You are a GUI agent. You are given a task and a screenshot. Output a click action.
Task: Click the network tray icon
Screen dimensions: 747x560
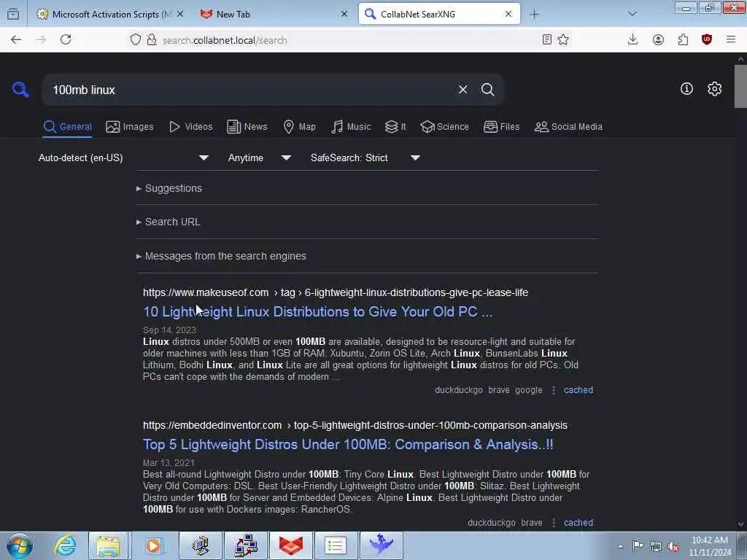(656, 546)
